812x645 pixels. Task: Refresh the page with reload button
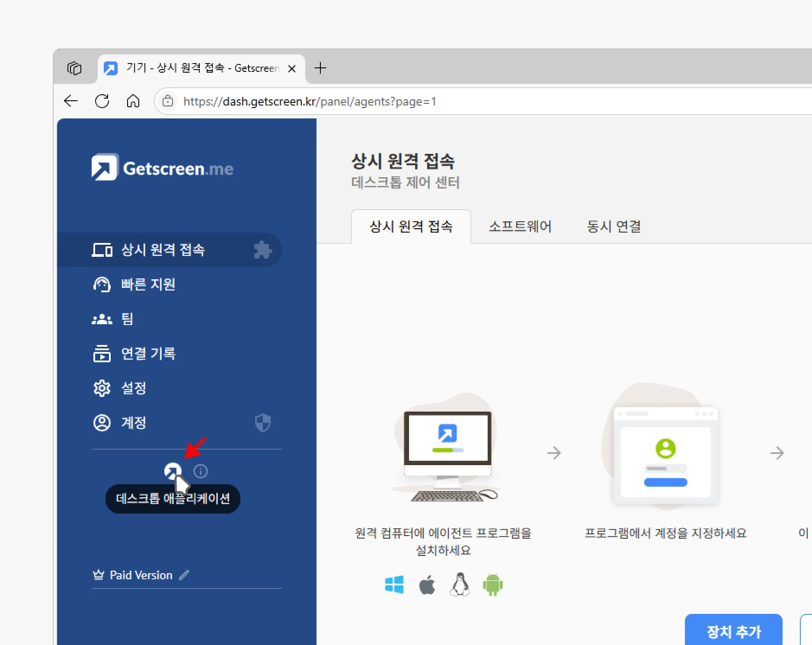pyautogui.click(x=102, y=102)
